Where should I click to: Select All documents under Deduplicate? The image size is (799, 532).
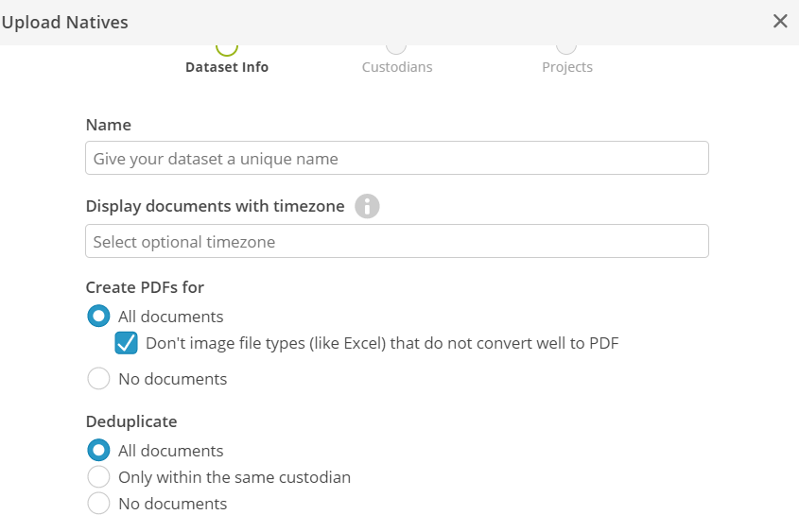coord(98,450)
